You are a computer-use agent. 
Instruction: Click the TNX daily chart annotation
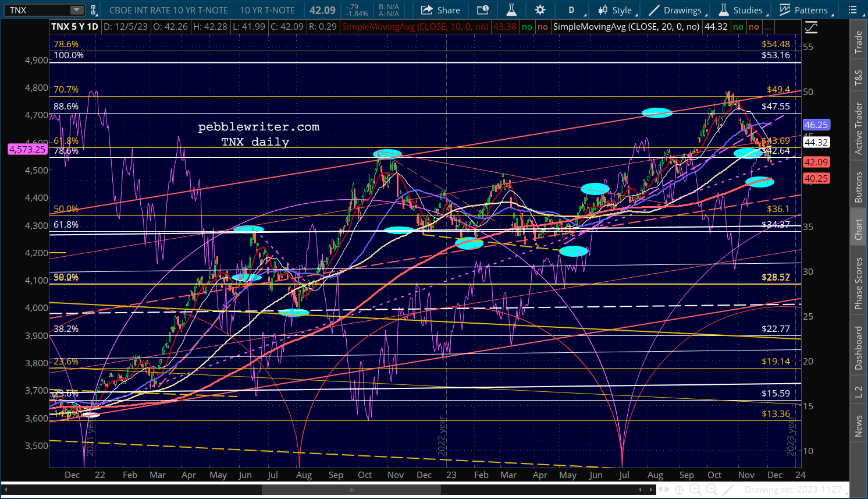click(255, 142)
